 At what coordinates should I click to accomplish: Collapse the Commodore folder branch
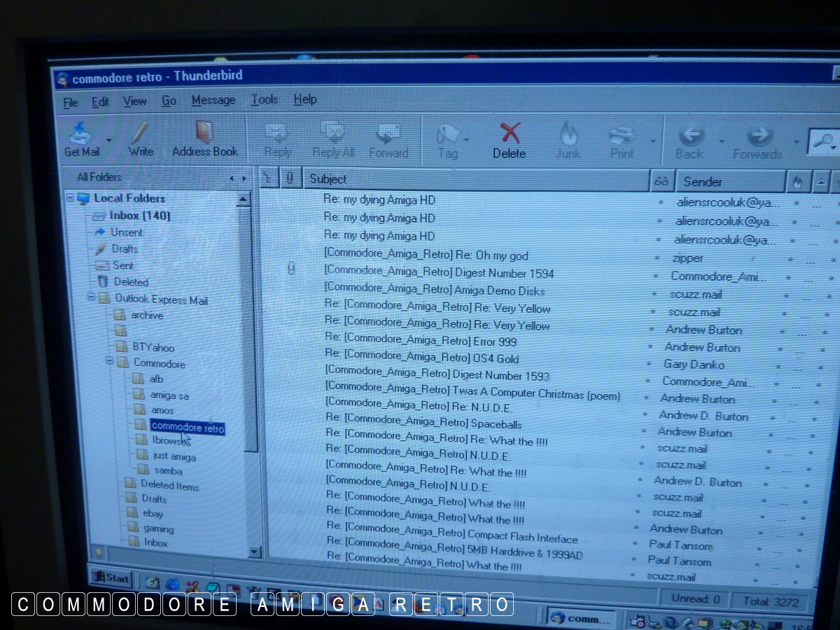coord(110,362)
